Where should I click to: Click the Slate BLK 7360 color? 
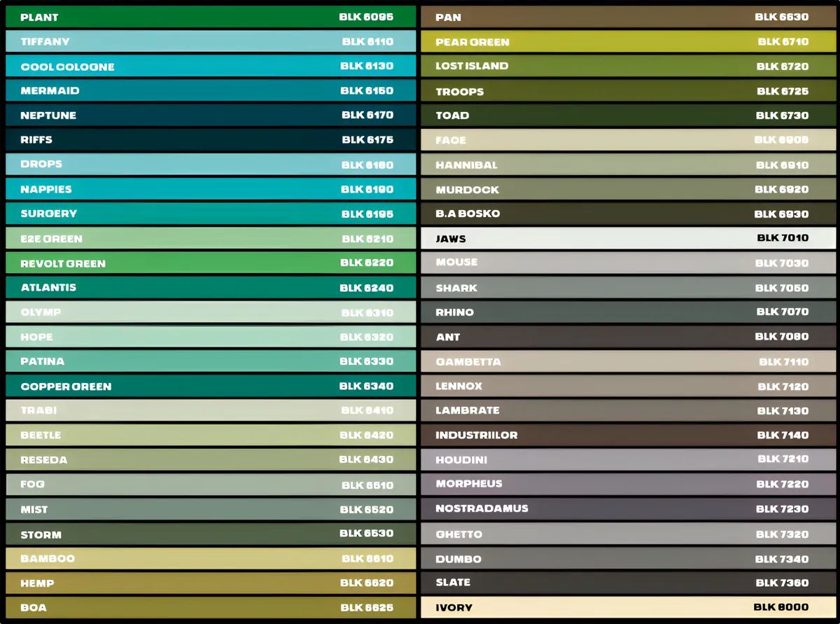[x=628, y=583]
